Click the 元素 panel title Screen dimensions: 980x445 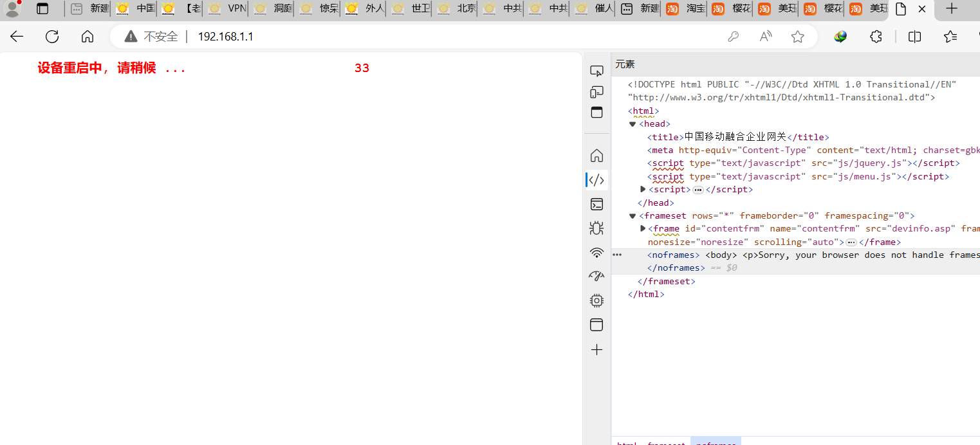[625, 64]
